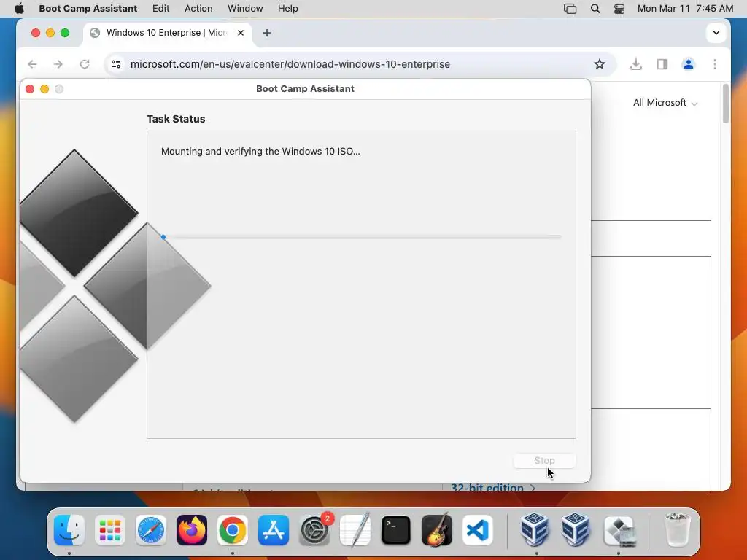Expand Chrome tab search dropdown
Screen dimensions: 747x560
tap(716, 33)
